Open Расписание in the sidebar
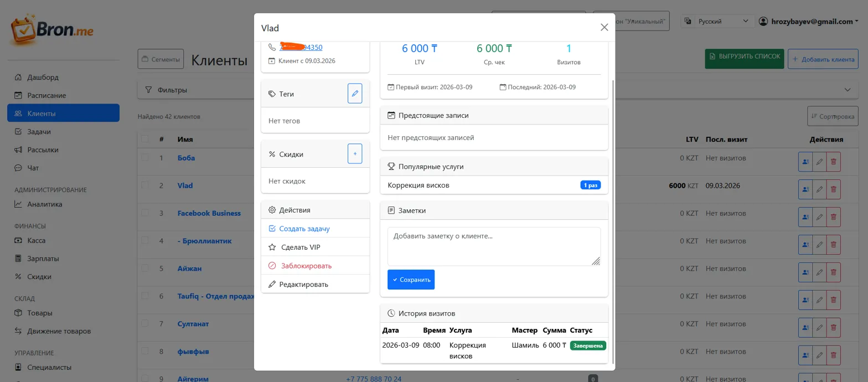The image size is (868, 382). click(x=46, y=95)
